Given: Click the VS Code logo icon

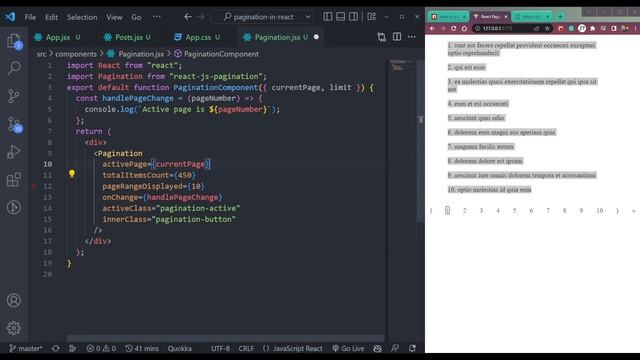Looking at the screenshot, I should coord(10,17).
